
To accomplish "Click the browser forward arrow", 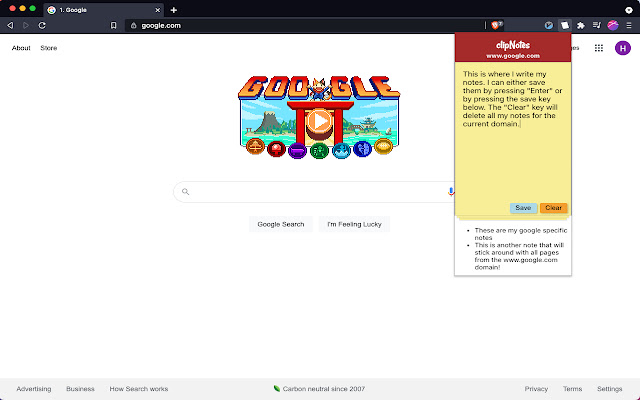I will coord(26,25).
